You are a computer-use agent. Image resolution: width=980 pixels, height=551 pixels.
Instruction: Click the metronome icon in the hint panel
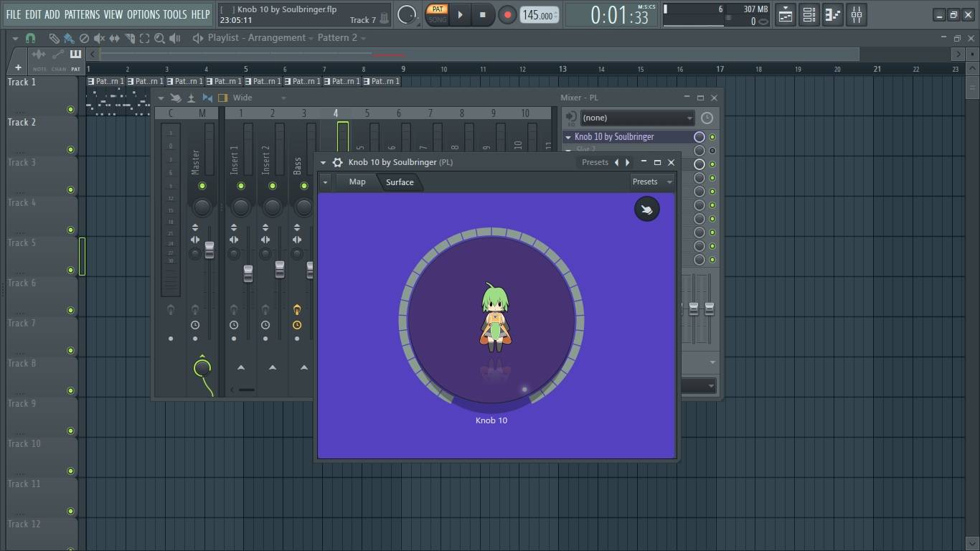[385, 19]
